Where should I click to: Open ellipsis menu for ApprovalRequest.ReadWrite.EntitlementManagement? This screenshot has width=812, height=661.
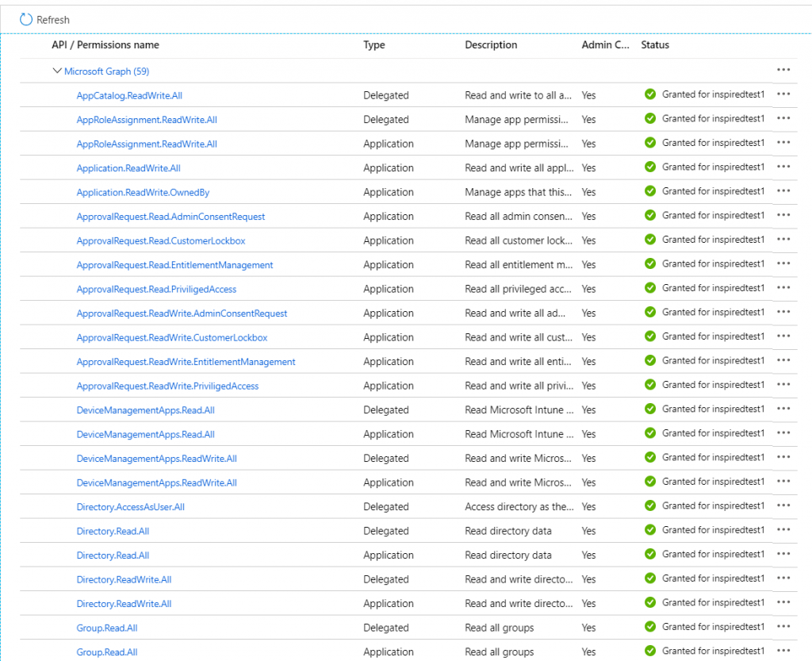pos(783,361)
